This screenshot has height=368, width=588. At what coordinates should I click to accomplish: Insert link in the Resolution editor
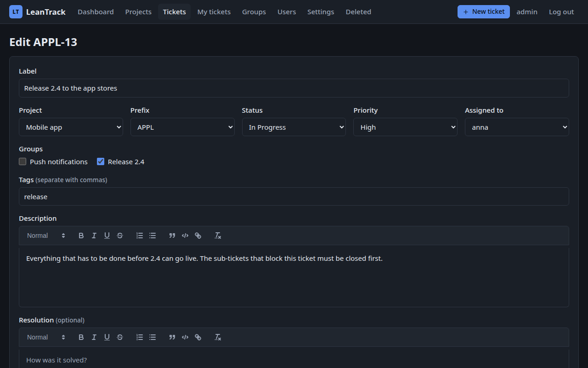coord(198,337)
